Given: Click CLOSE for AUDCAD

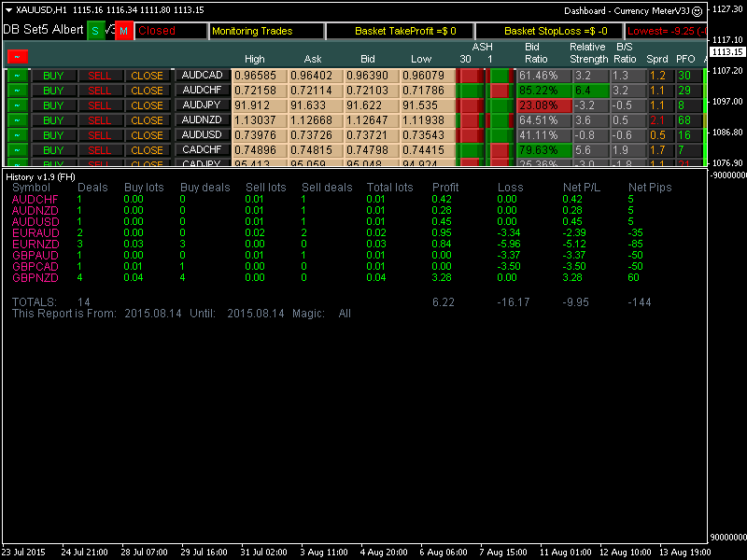Looking at the screenshot, I should point(147,76).
